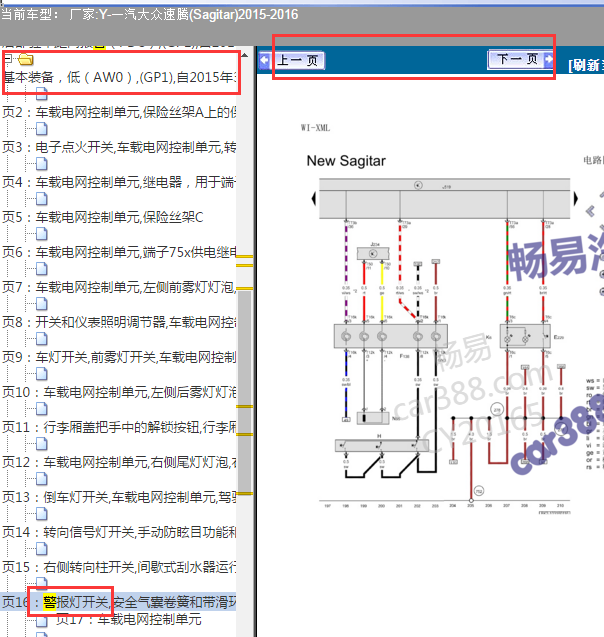The image size is (604, 637).
Task: Click document icon above 页13
Action: coord(41,479)
